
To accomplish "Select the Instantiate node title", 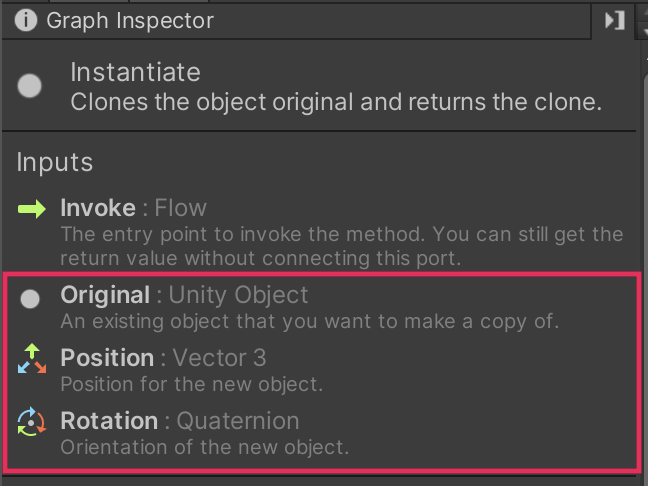I will [x=135, y=72].
